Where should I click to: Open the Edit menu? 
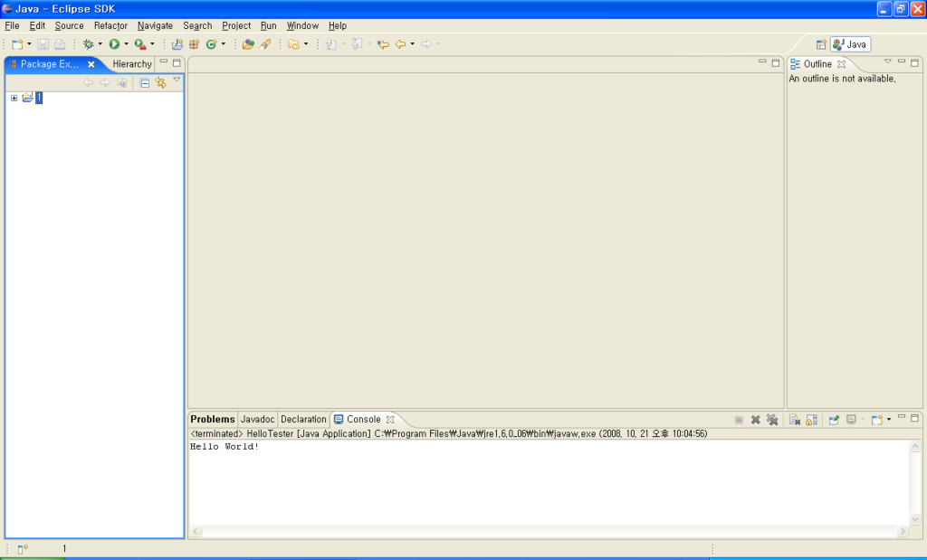pyautogui.click(x=37, y=26)
